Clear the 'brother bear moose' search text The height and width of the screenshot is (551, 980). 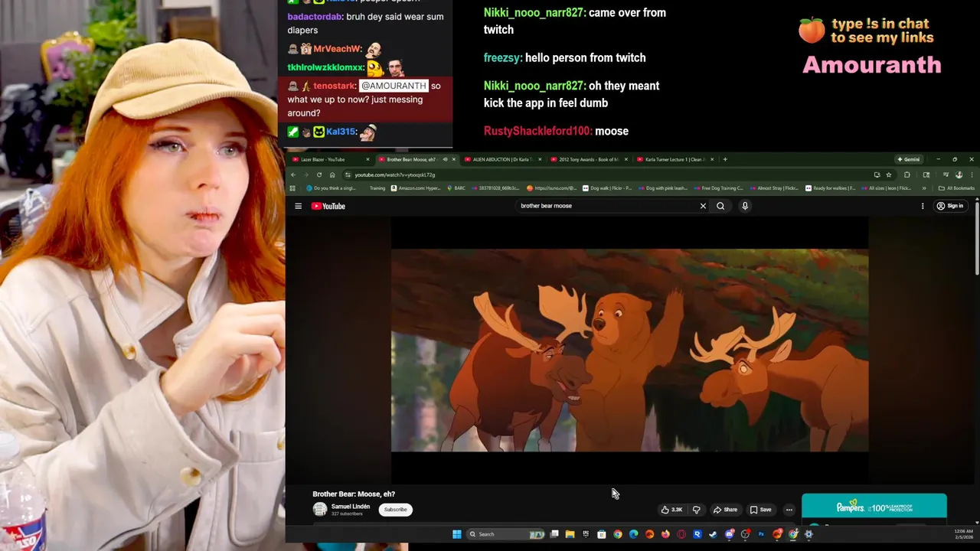703,206
